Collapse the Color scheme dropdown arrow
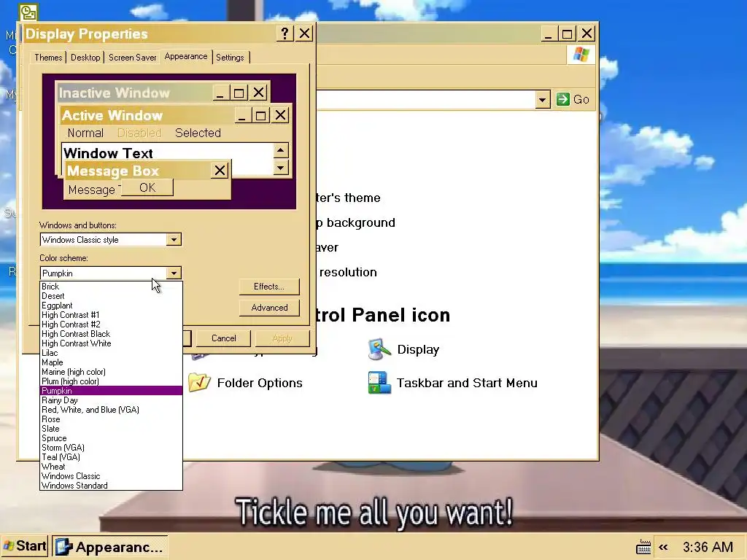The image size is (747, 560). tap(174, 273)
